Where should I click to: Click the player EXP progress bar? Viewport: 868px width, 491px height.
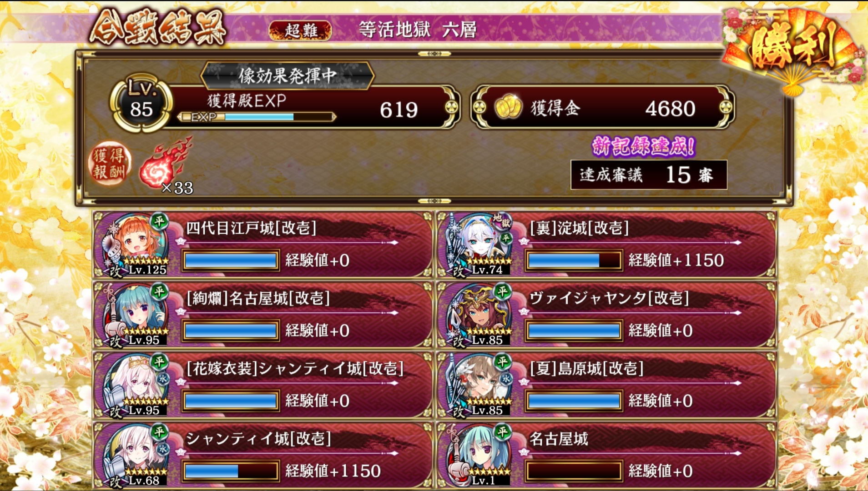257,117
